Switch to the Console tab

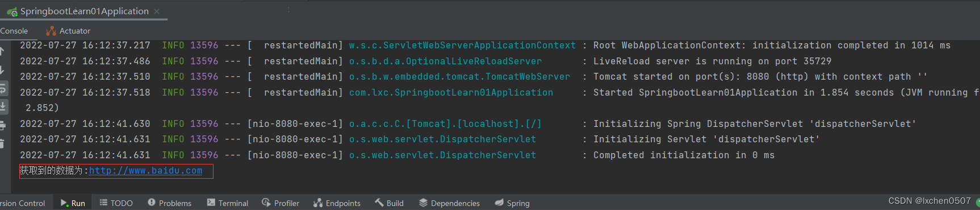pyautogui.click(x=14, y=31)
